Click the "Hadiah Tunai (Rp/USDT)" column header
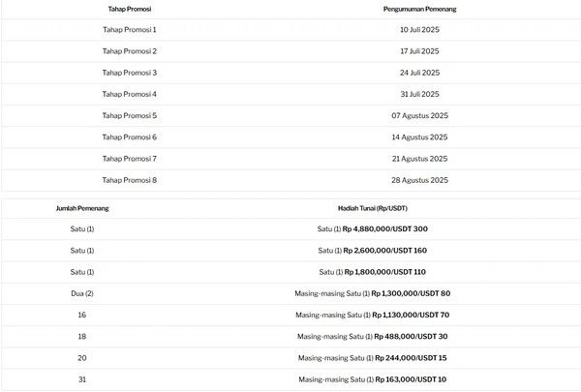 [x=373, y=207]
